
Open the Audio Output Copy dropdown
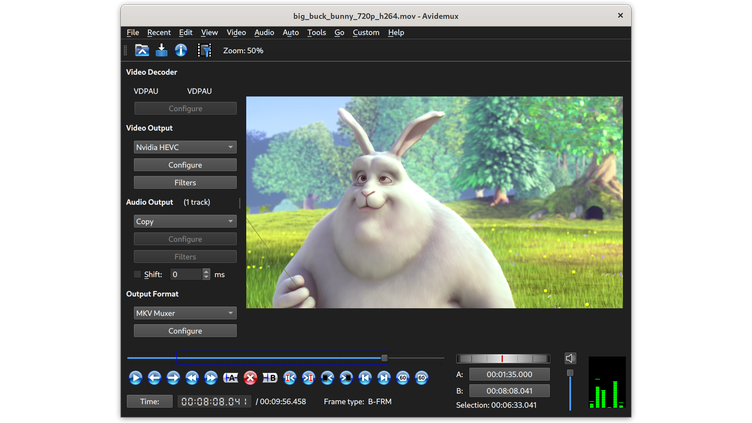tap(185, 221)
